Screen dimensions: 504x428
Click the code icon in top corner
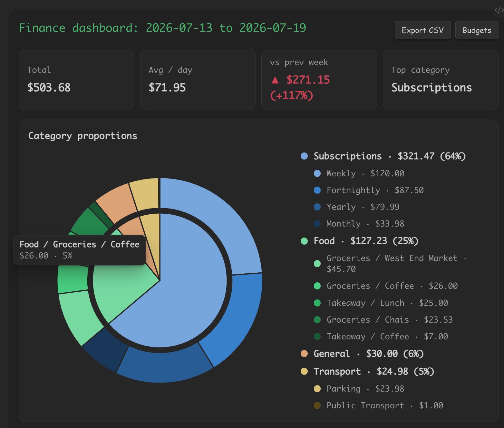[x=499, y=10]
